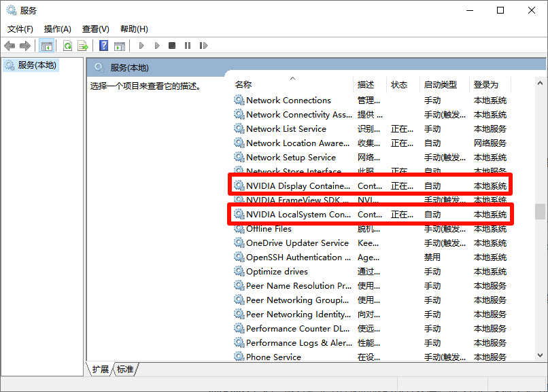Open the 文件(F) menu

point(20,29)
